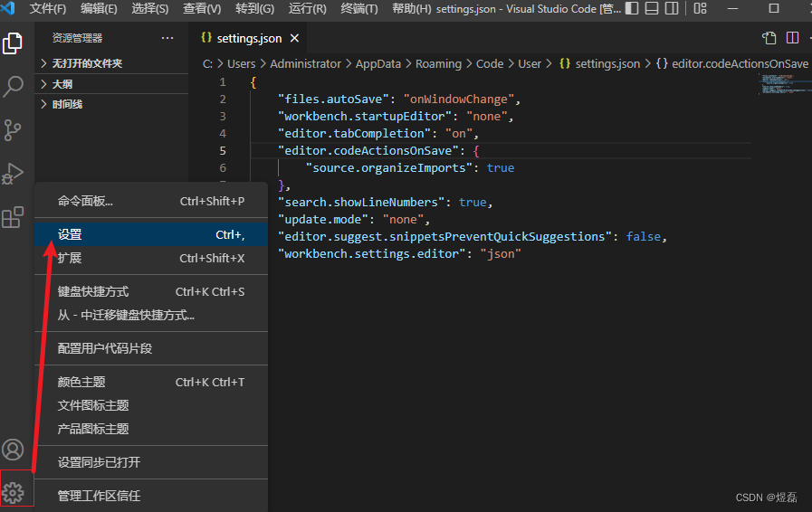Choose 颜色主题 menu entry
This screenshot has width=812, height=512.
[151, 382]
